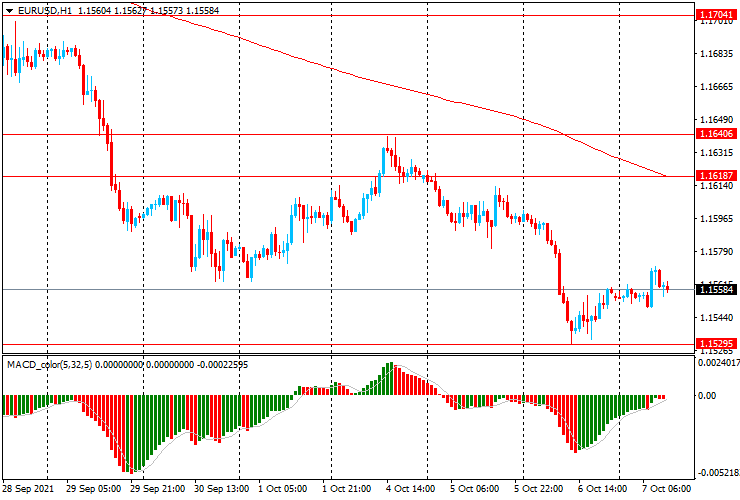740x500 pixels.
Task: Select the 1.16140 price scale value
Action: pyautogui.click(x=717, y=186)
